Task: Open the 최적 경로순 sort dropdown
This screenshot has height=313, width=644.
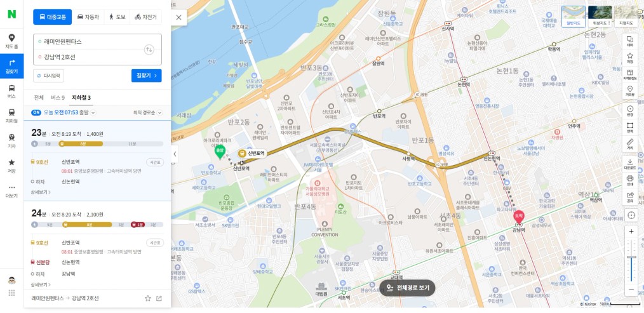Action: point(147,112)
